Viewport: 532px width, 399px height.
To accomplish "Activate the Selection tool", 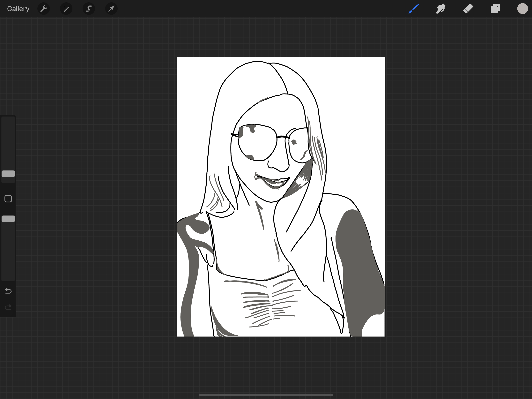I will pyautogui.click(x=89, y=9).
